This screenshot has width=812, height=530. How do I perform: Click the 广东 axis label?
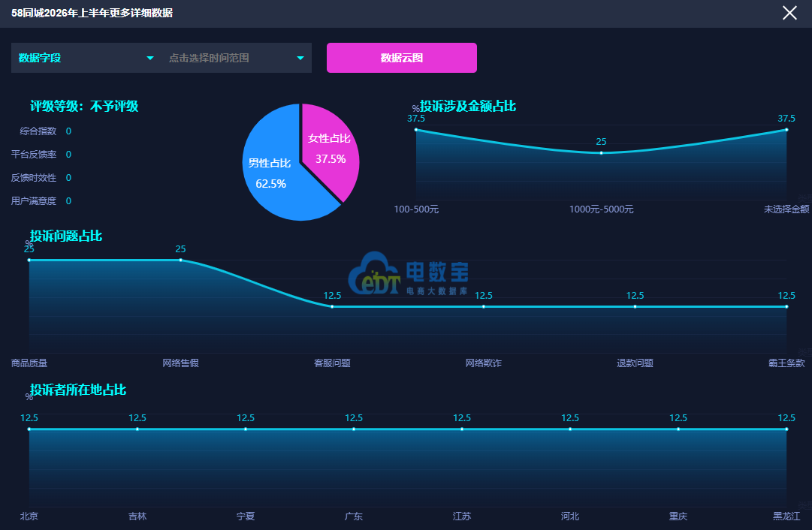[354, 516]
